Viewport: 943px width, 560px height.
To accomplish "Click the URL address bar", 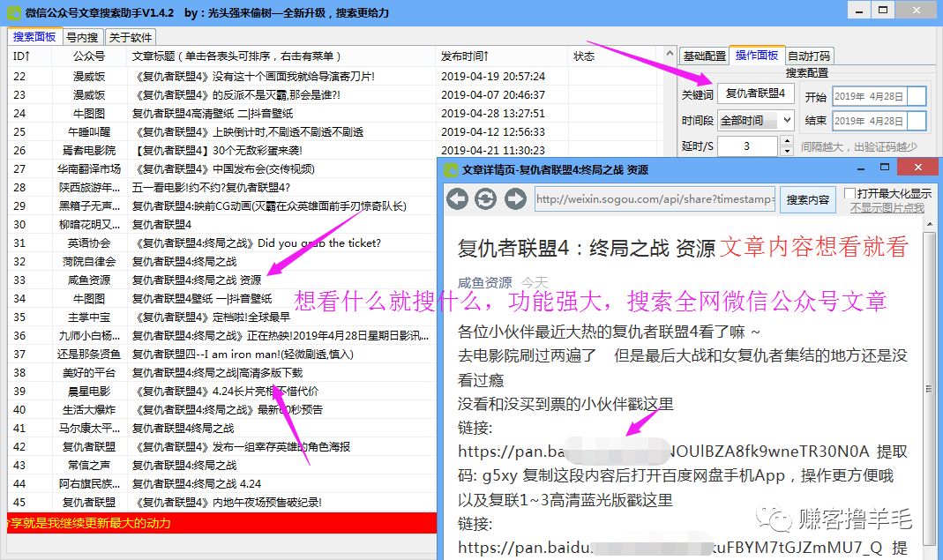I will tap(655, 199).
